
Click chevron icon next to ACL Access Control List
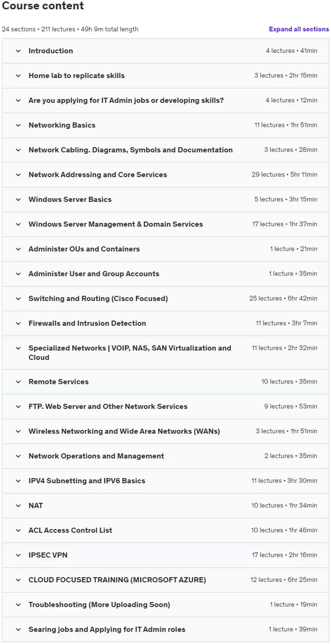pos(18,530)
